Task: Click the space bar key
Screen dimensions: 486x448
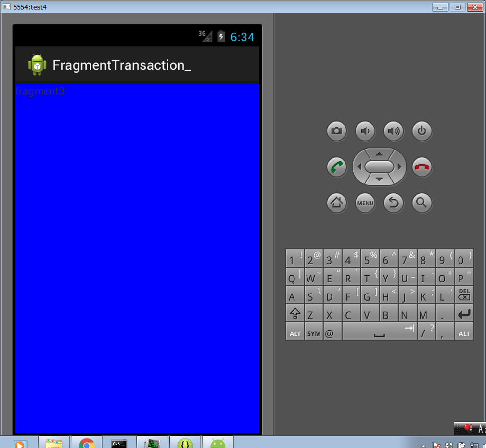Action: (x=379, y=332)
